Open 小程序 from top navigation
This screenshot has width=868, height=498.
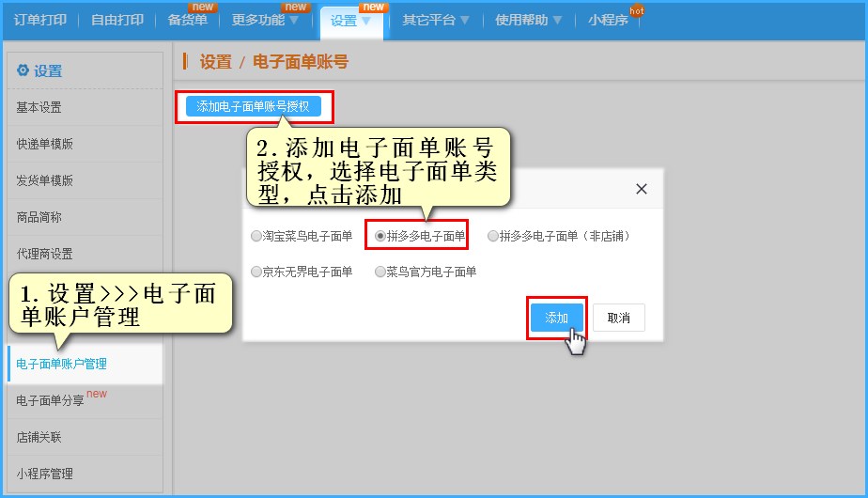pyautogui.click(x=608, y=20)
